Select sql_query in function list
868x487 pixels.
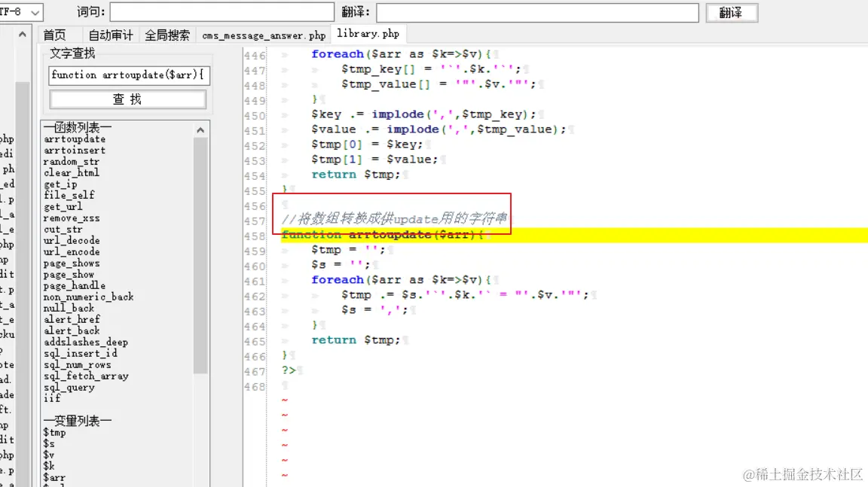(x=69, y=387)
